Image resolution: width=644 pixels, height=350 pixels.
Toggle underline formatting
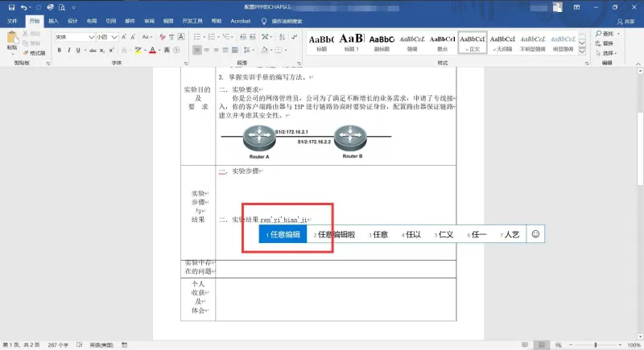click(x=78, y=50)
